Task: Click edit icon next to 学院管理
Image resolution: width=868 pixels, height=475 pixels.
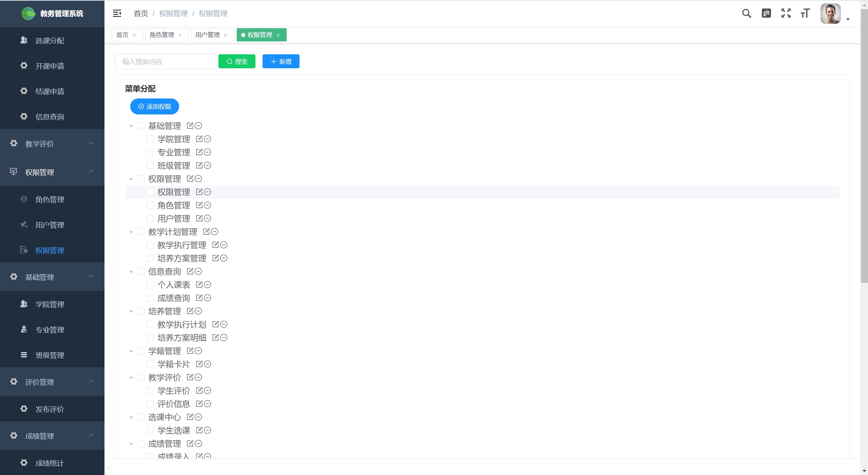Action: [x=199, y=139]
